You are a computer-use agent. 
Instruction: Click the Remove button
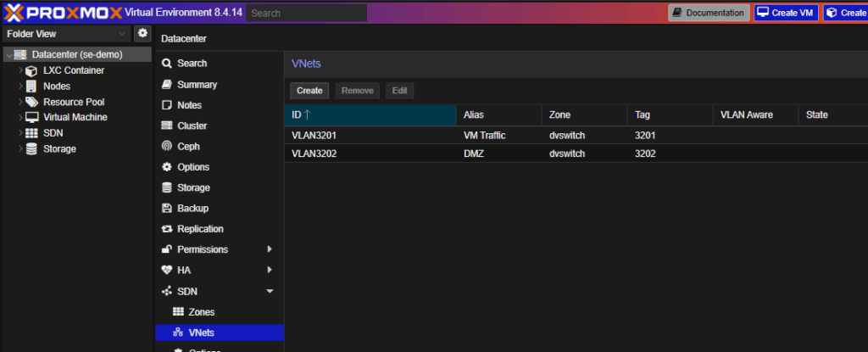pyautogui.click(x=357, y=91)
